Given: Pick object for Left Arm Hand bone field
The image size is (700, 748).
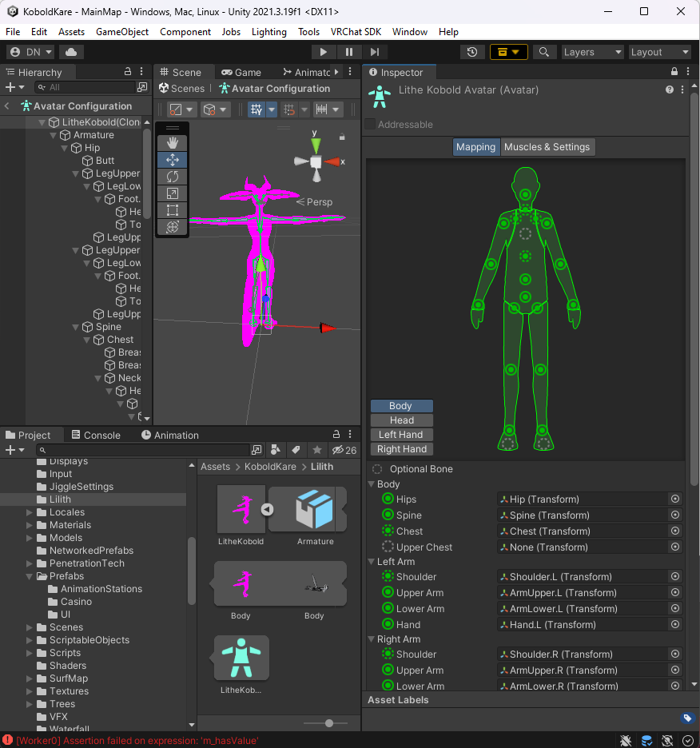Looking at the screenshot, I should tap(675, 624).
